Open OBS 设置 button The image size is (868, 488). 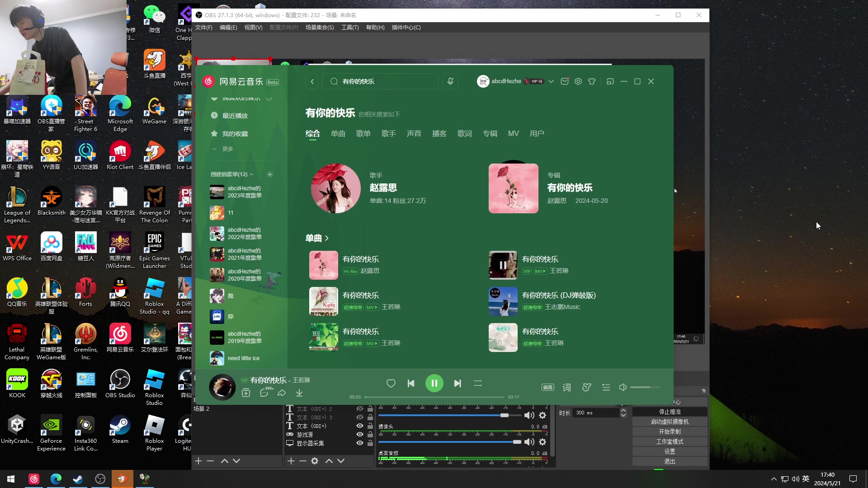(670, 452)
